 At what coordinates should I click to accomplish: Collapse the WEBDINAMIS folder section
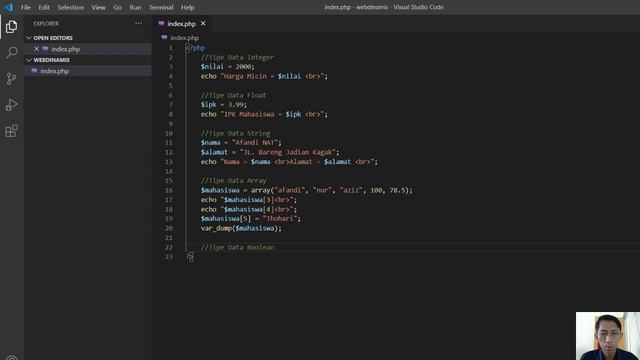29,60
